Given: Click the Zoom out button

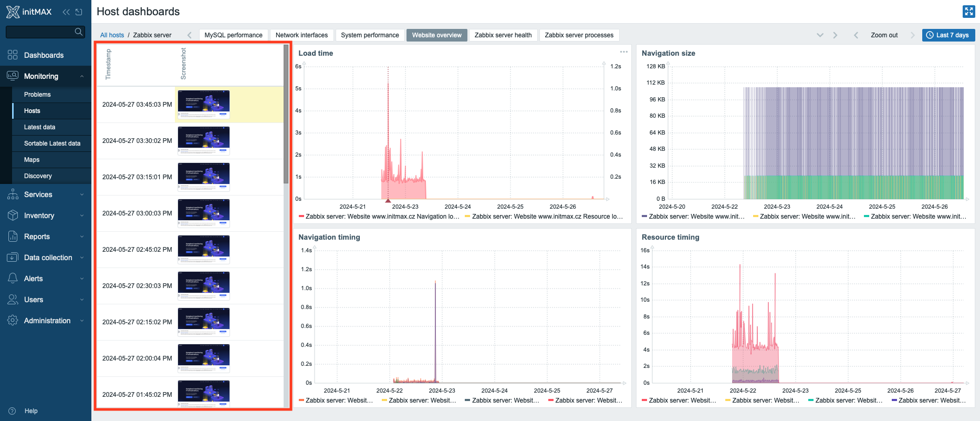Looking at the screenshot, I should tap(884, 35).
